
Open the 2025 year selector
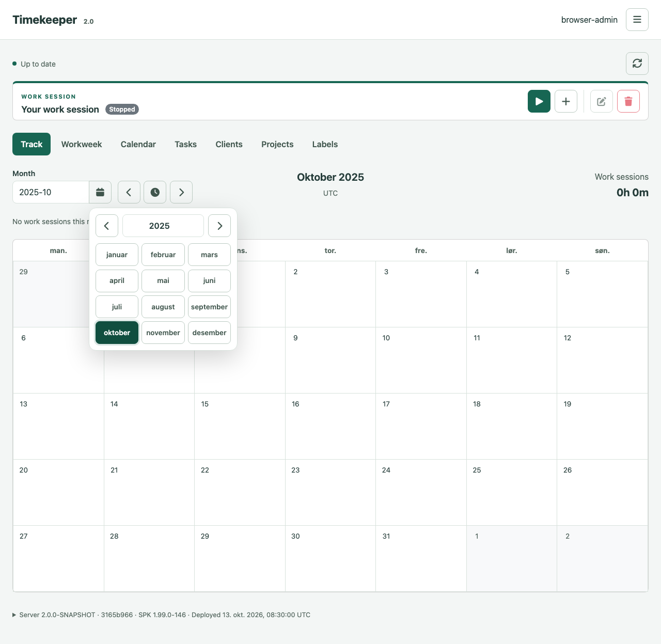163,226
